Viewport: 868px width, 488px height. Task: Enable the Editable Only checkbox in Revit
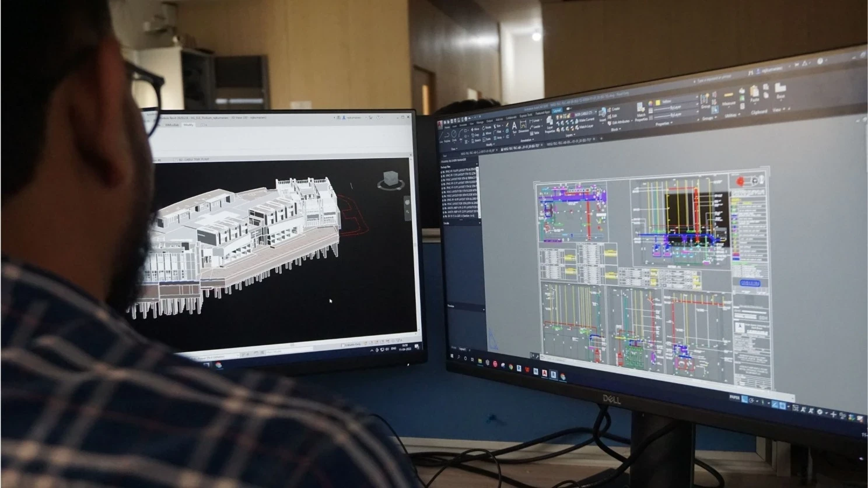(x=343, y=345)
